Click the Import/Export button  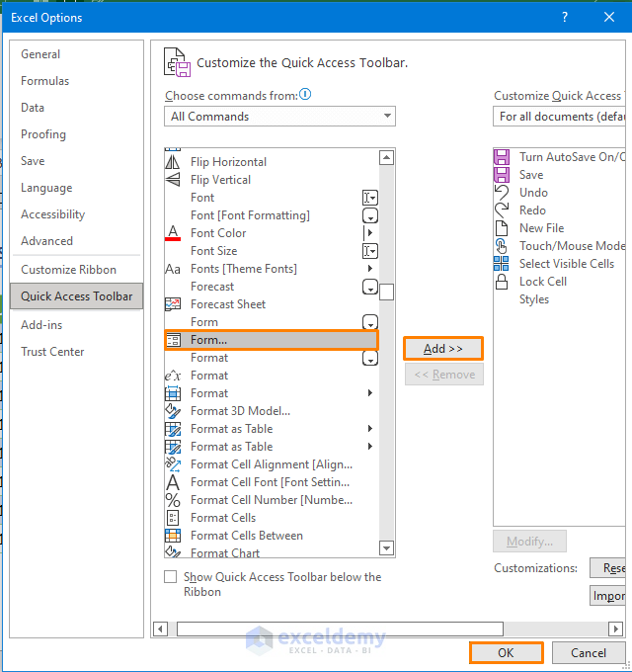point(608,596)
